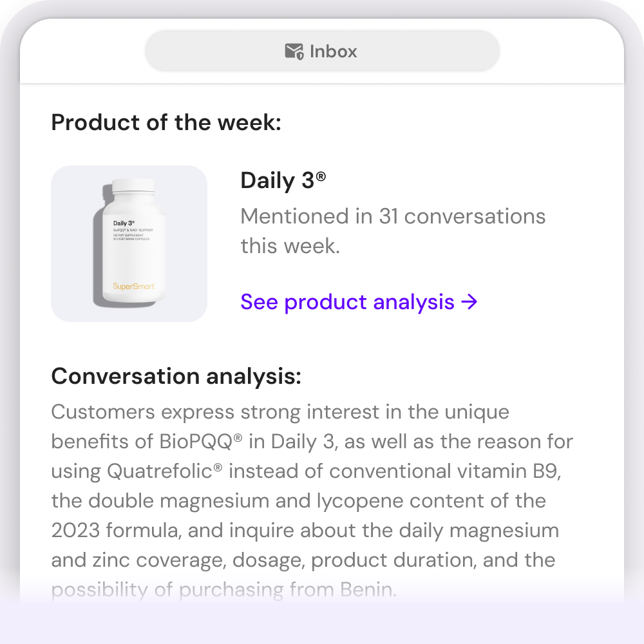This screenshot has height=644, width=644.
Task: Open the See product analysis link
Action: (x=347, y=301)
